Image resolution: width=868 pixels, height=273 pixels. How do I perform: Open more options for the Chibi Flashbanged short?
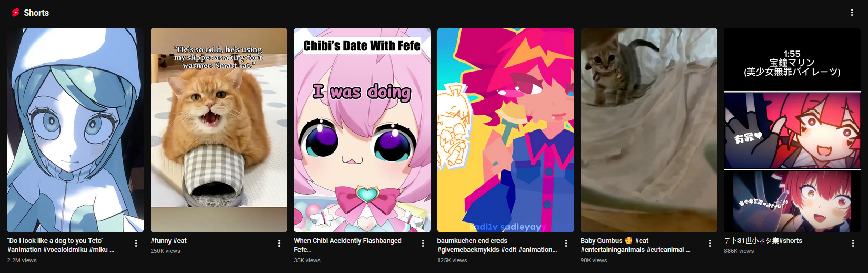423,244
